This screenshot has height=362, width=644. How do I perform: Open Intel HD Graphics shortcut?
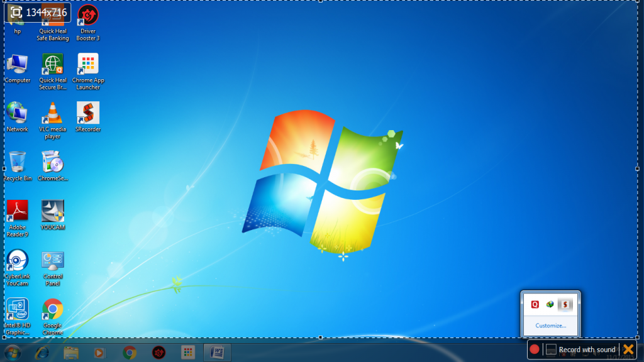pos(17,317)
